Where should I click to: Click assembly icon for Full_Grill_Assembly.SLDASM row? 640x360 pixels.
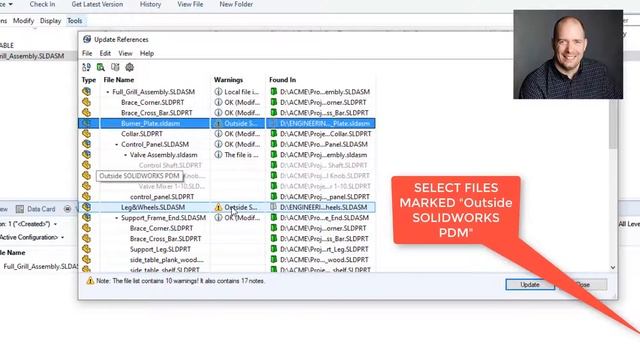point(86,92)
